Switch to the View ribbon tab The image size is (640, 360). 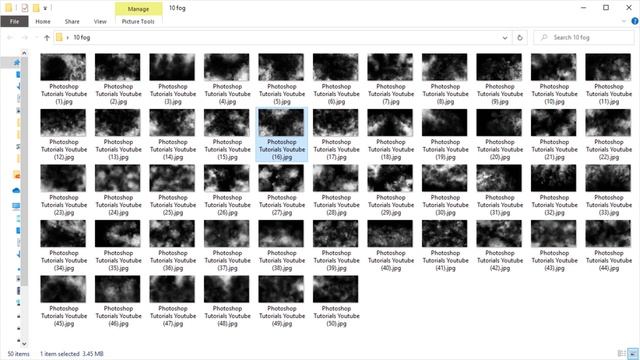click(x=100, y=21)
